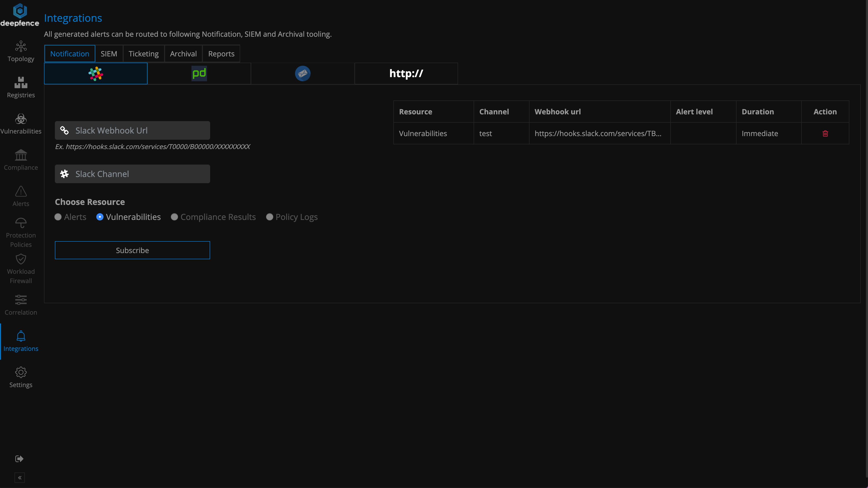This screenshot has width=868, height=488.
Task: Click the logout icon in sidebar
Action: pyautogui.click(x=19, y=459)
